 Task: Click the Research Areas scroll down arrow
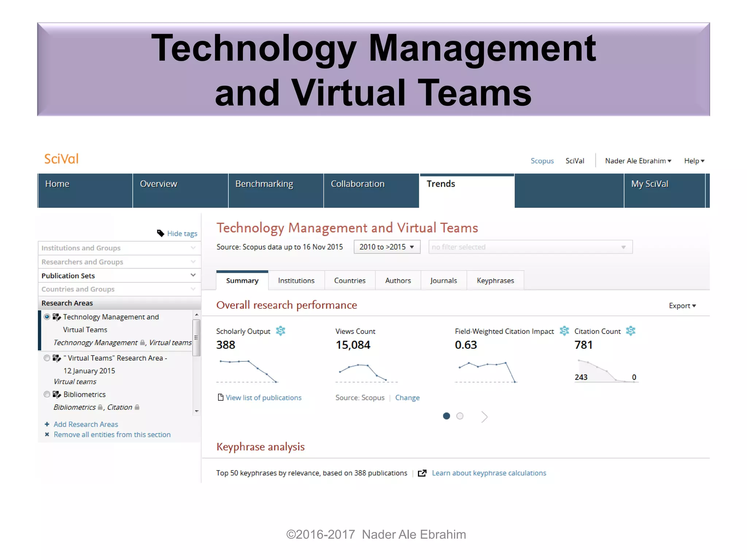point(197,411)
